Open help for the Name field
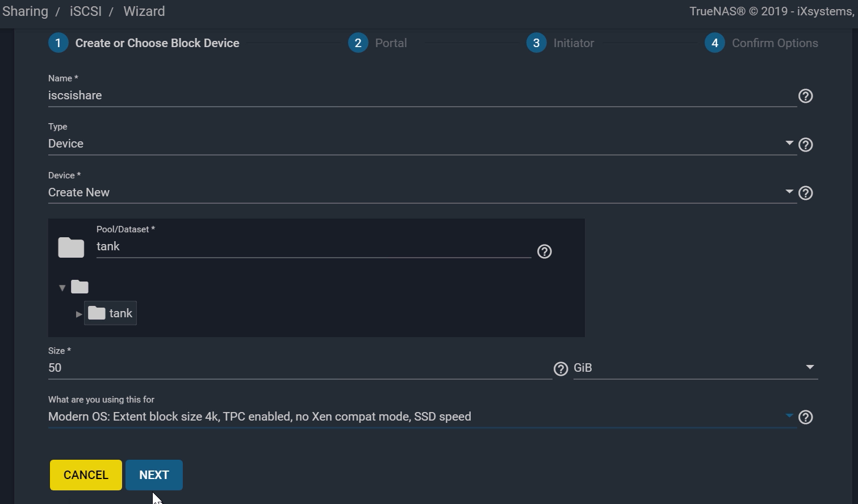Viewport: 858px width, 504px height. tap(805, 96)
